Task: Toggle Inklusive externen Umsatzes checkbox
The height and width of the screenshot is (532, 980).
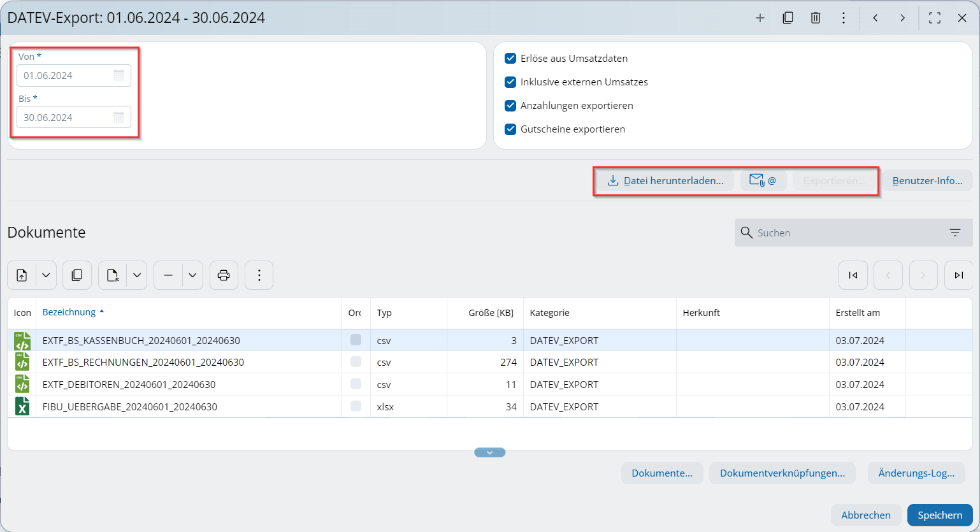Action: [510, 82]
